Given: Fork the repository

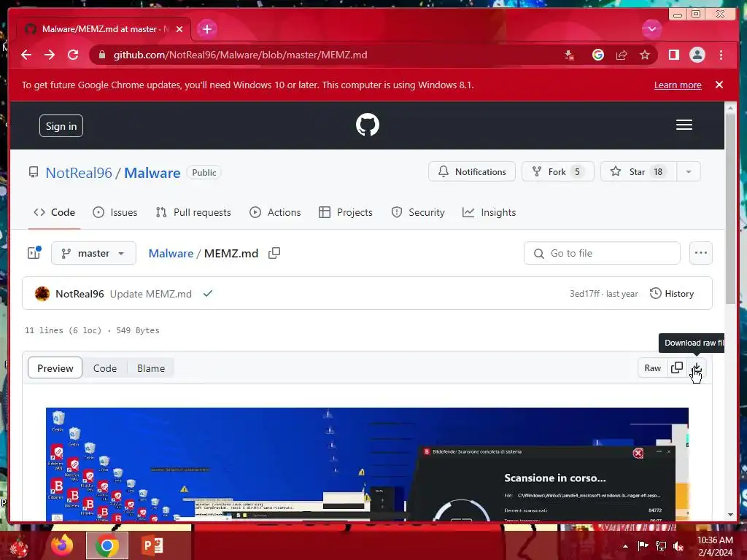Looking at the screenshot, I should pos(558,171).
